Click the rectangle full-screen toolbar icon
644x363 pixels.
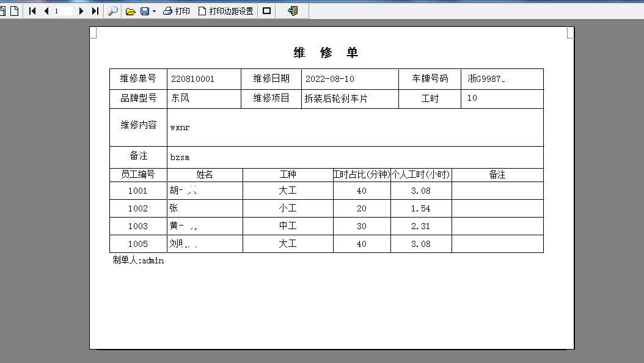click(266, 10)
